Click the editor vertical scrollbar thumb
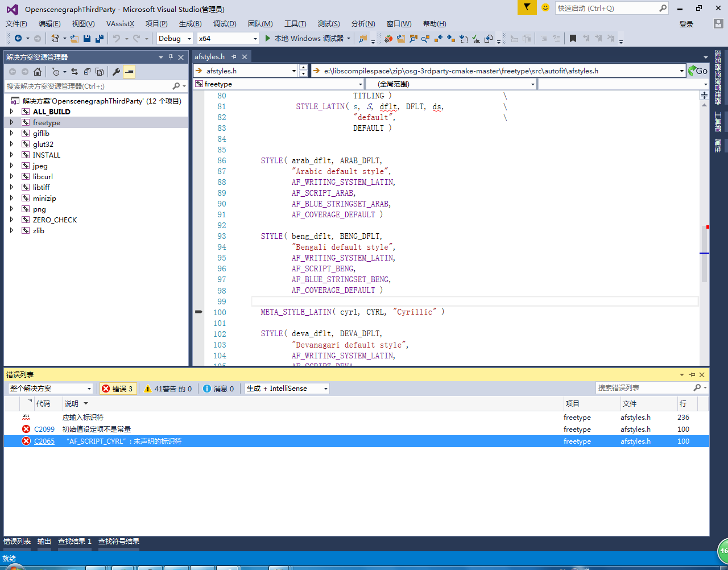 [705, 254]
